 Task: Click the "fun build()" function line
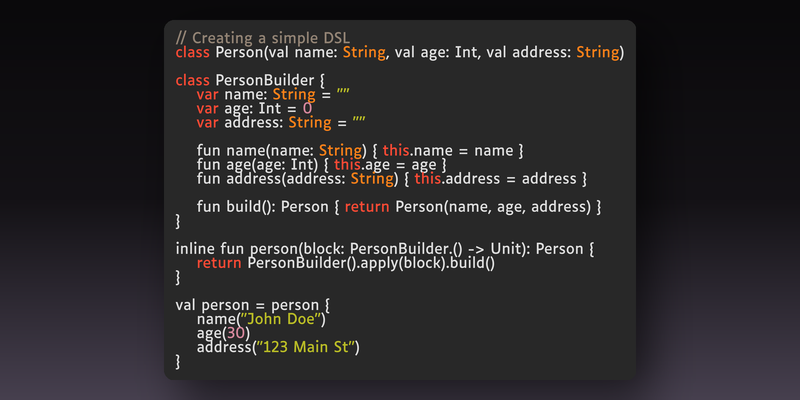[399, 207]
